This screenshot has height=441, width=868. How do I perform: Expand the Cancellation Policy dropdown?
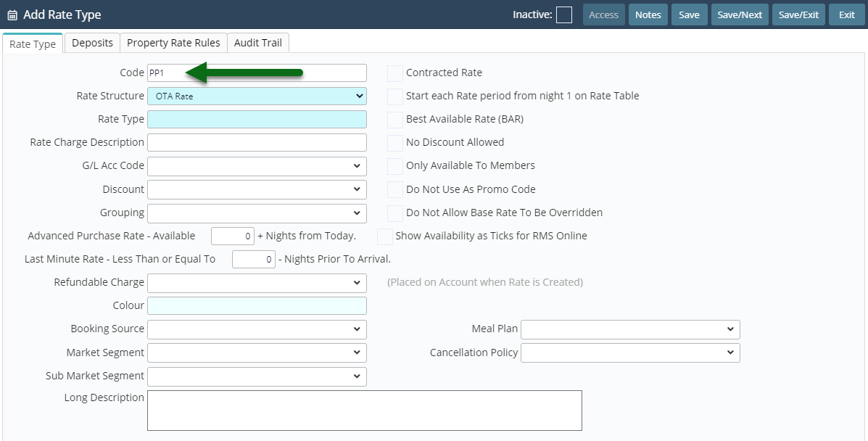coord(631,353)
